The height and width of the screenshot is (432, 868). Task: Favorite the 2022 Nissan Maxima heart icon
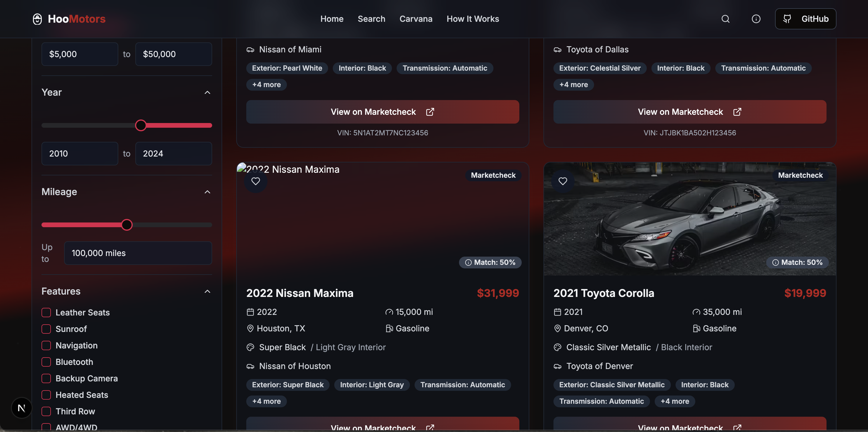click(255, 181)
